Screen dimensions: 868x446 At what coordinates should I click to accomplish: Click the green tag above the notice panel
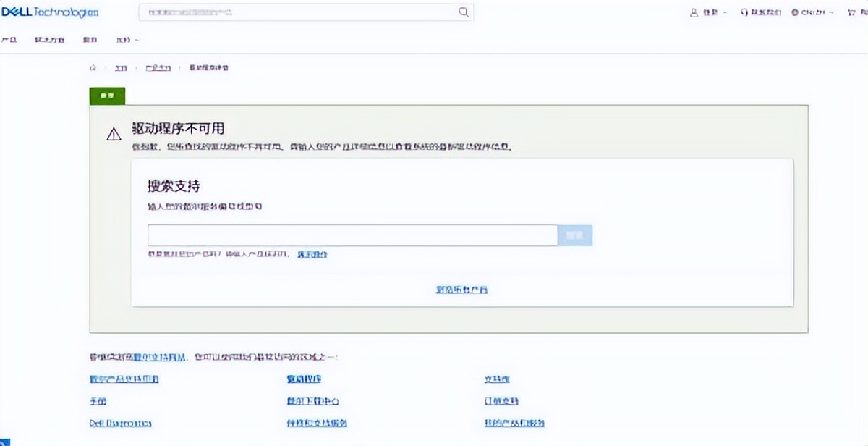[x=107, y=95]
